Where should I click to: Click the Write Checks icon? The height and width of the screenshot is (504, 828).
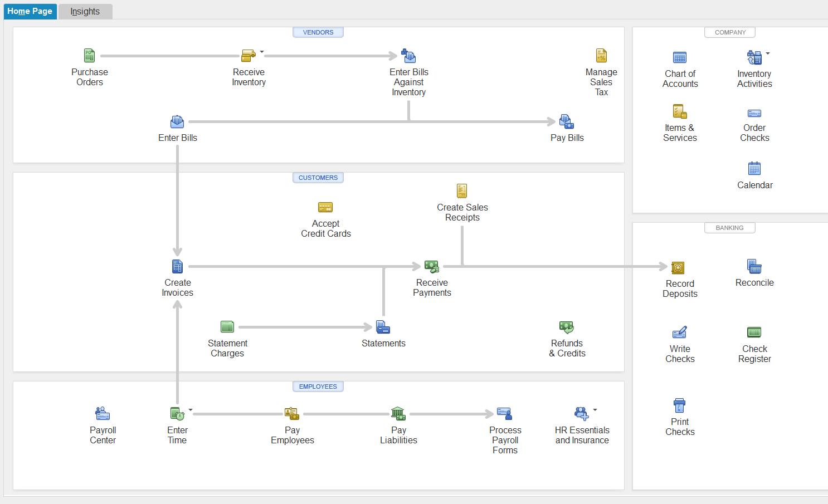pyautogui.click(x=680, y=332)
